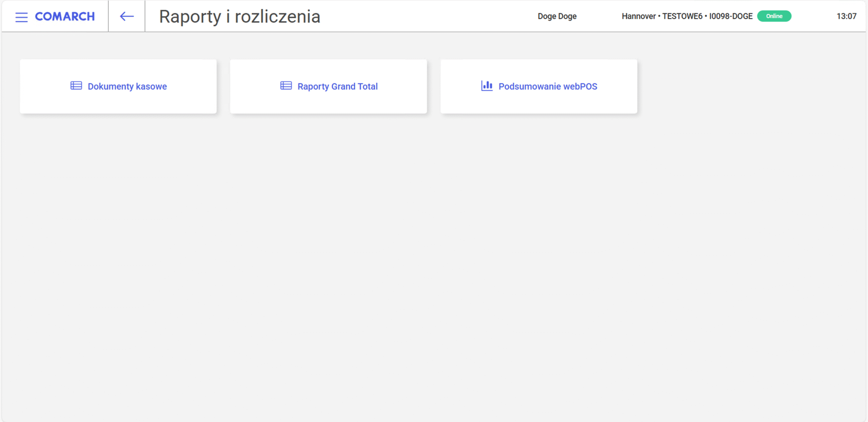Click the Dokumenty kasowe list icon
Screen dimensions: 868x422
[x=76, y=85]
